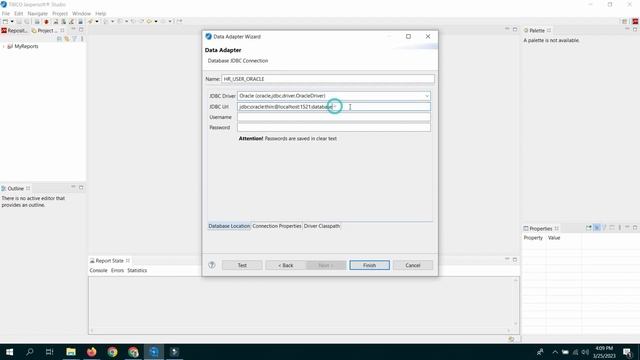Click the taskbar search icon
Viewport: 640px width, 360px height.
tap(29, 352)
